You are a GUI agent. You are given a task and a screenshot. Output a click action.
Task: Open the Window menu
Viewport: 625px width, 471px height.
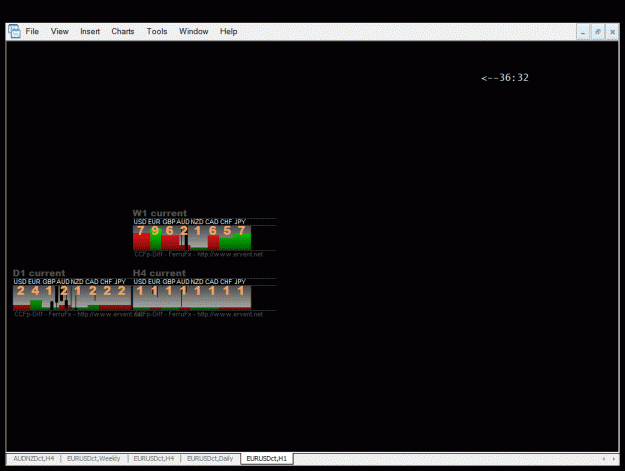click(193, 31)
